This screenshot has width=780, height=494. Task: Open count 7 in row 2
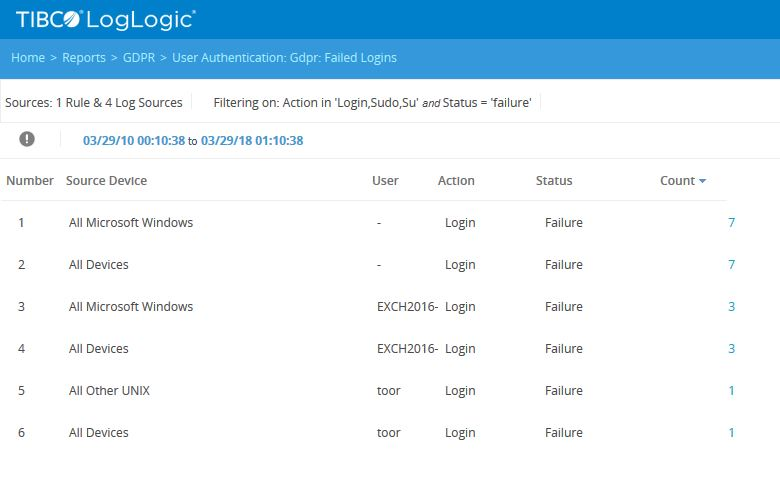[x=732, y=265]
